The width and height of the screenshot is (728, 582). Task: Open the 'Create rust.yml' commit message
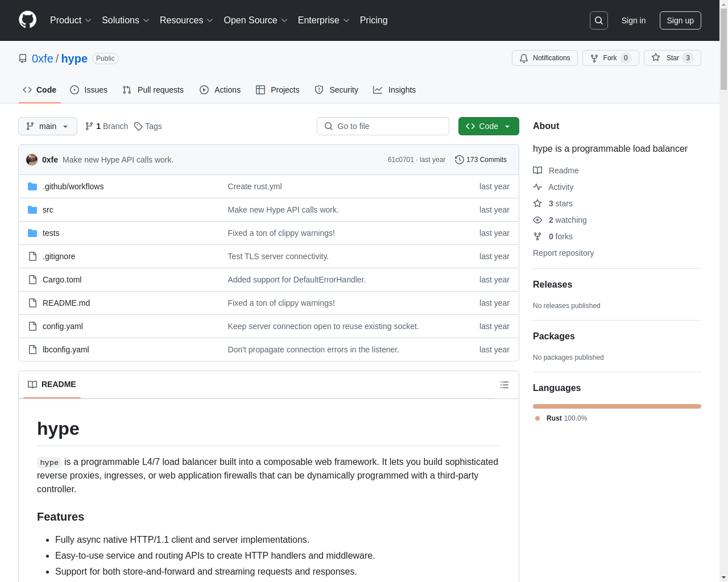(255, 186)
